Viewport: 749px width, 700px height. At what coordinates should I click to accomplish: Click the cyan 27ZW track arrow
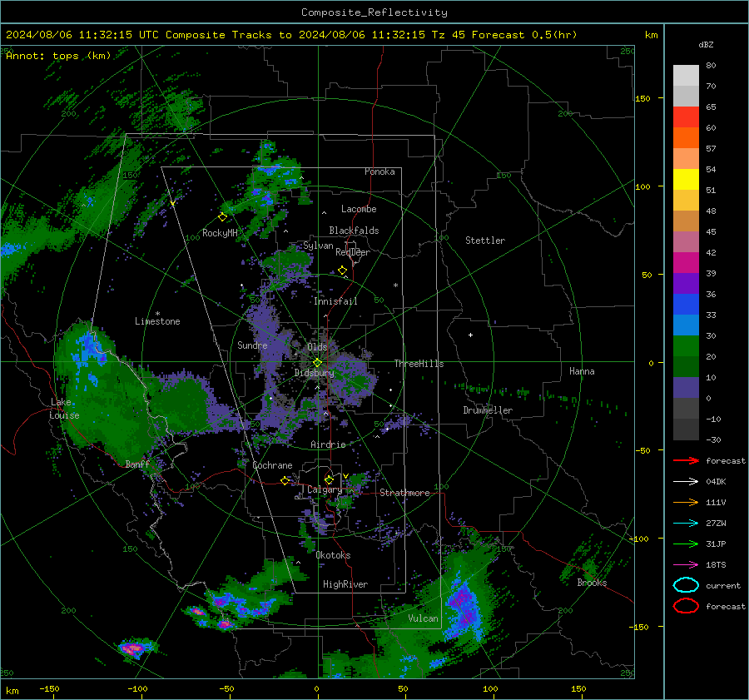(686, 524)
